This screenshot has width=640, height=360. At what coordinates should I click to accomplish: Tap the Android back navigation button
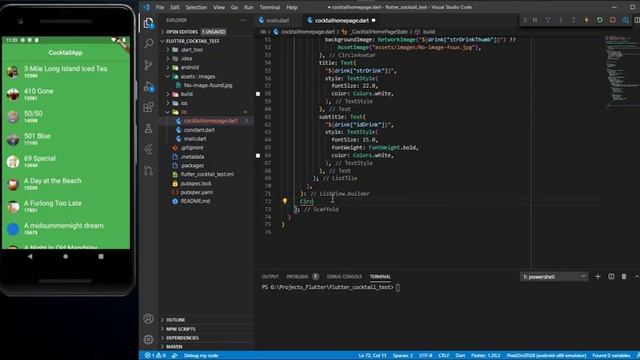(x=30, y=256)
